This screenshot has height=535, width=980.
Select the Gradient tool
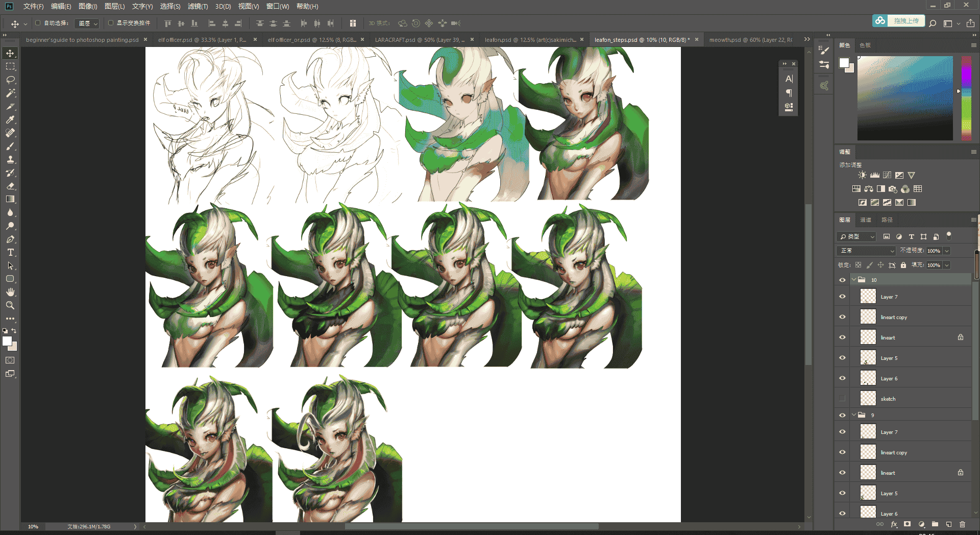pos(10,199)
